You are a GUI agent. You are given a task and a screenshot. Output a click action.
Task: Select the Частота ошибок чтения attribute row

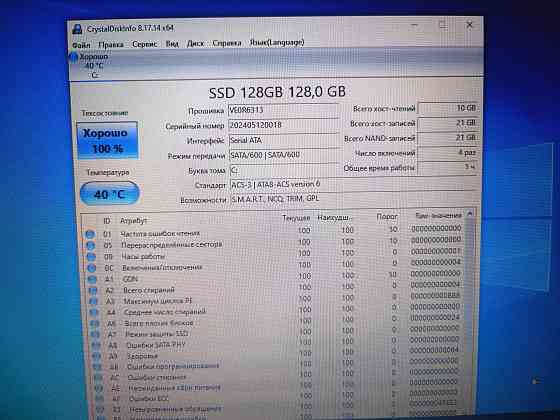point(274,232)
